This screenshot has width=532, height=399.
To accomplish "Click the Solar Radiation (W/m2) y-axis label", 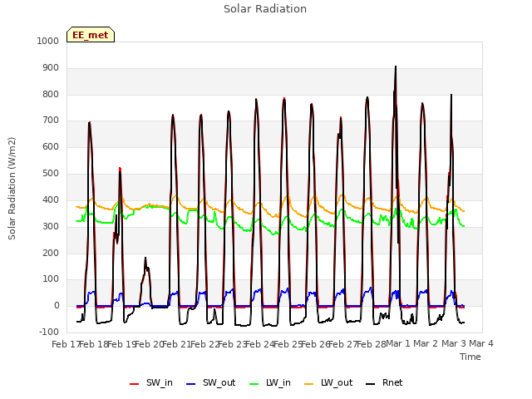I will pyautogui.click(x=12, y=189).
